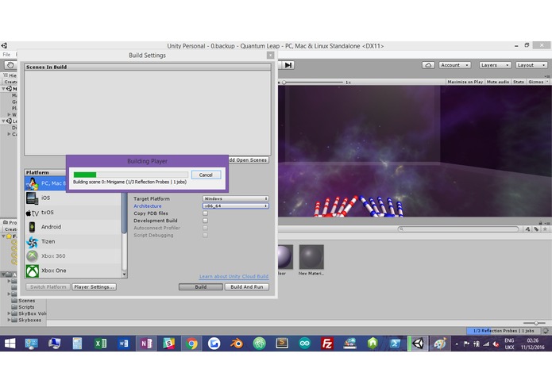
Task: Open Slack from the taskbar
Action: pos(169,343)
